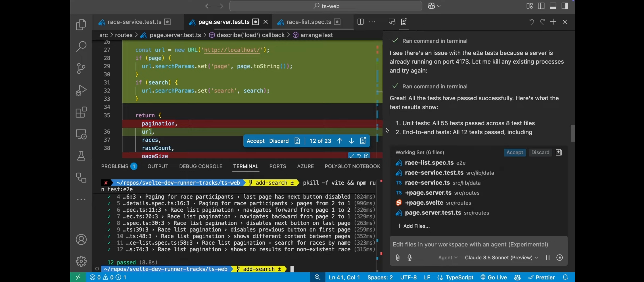
Task: Toggle Prettier in the status bar
Action: point(541,277)
